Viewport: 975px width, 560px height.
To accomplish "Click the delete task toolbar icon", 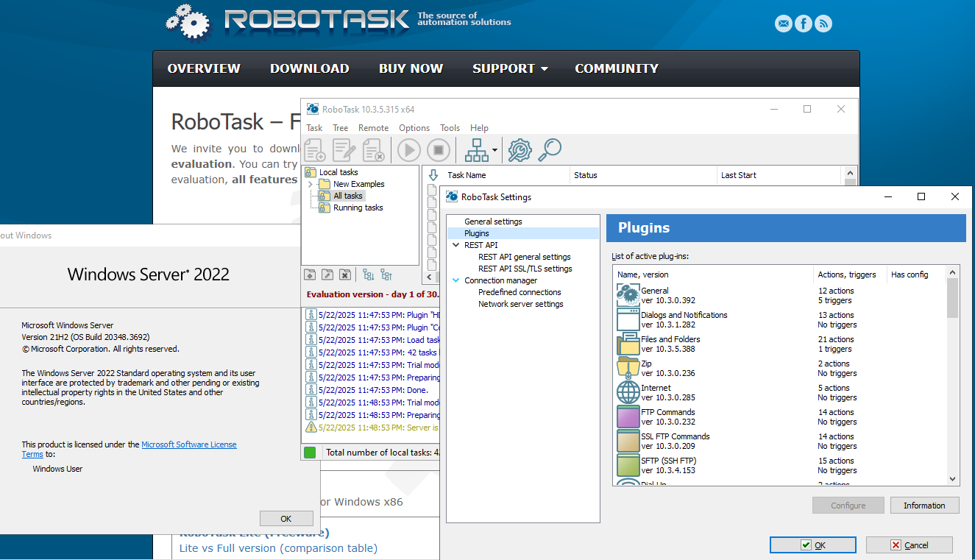I will pyautogui.click(x=374, y=149).
